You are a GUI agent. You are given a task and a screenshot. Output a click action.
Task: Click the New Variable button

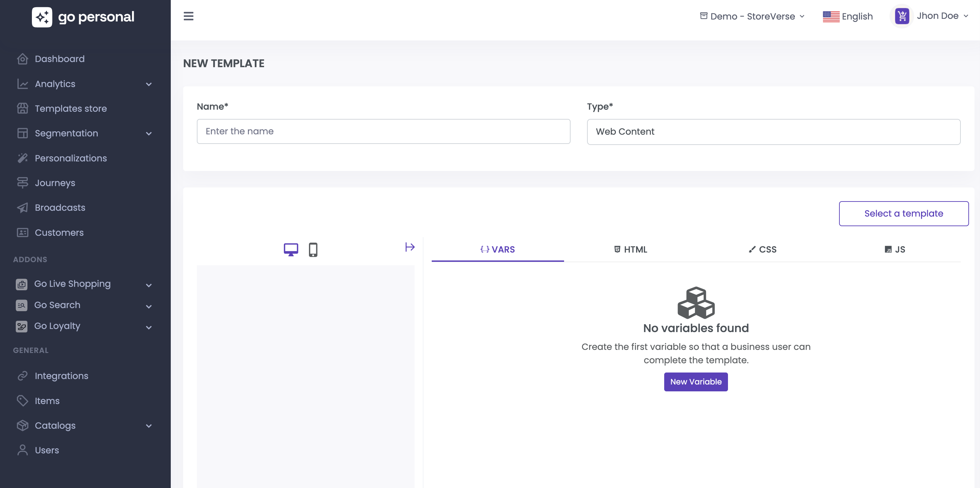pos(695,381)
